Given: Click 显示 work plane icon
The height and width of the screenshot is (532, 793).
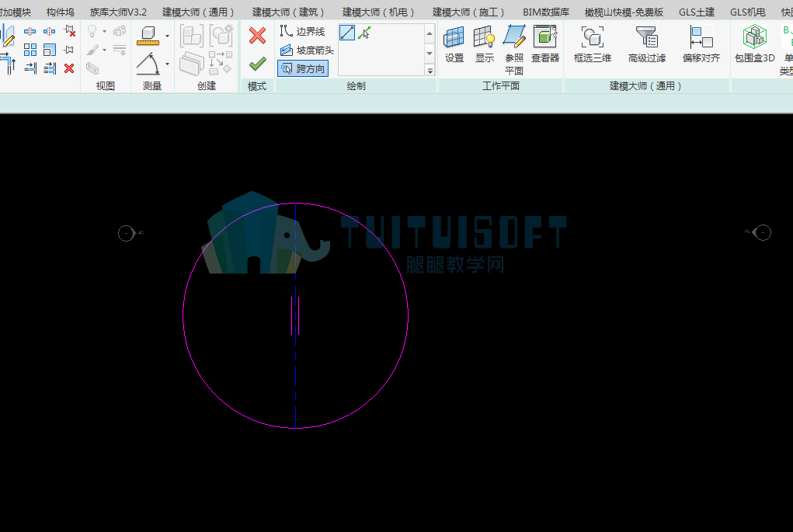Looking at the screenshot, I should (x=484, y=44).
